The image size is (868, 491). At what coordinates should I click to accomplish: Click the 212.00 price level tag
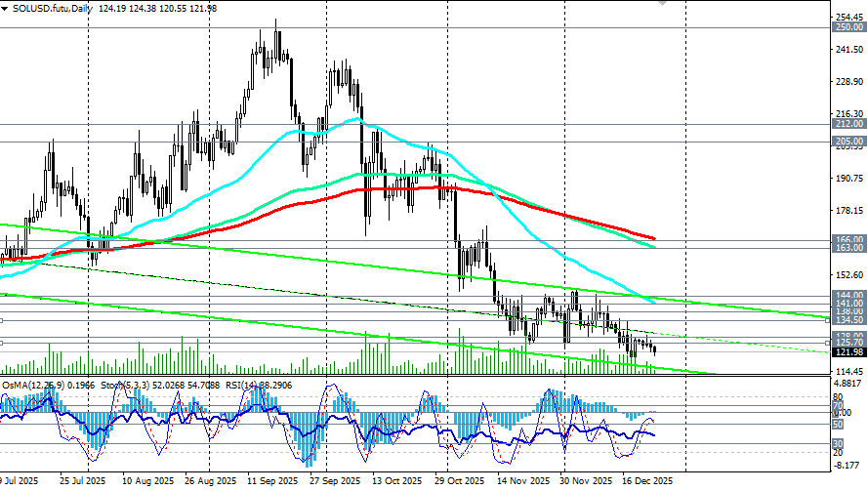tap(848, 125)
